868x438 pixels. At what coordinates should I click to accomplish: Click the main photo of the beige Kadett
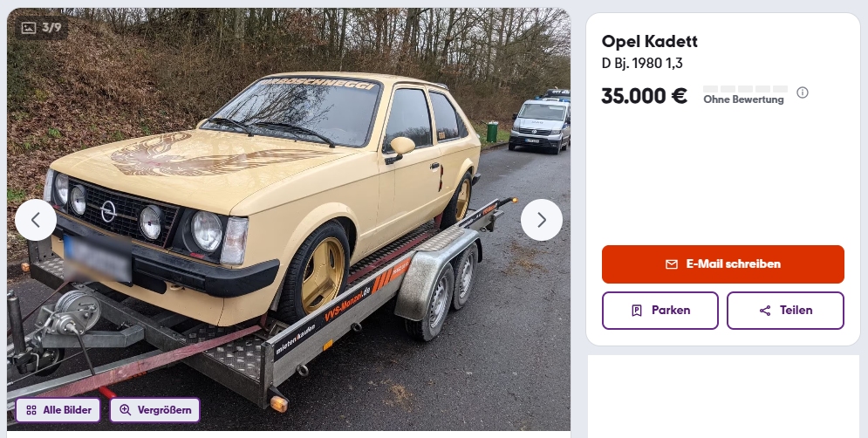(x=289, y=219)
